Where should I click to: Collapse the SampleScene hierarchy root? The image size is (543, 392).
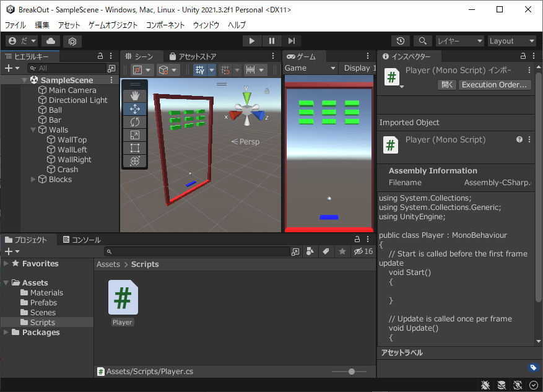[x=24, y=81]
